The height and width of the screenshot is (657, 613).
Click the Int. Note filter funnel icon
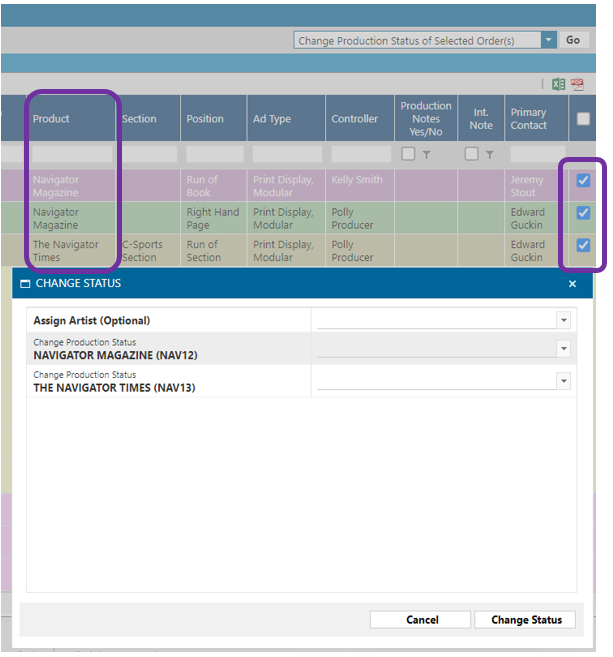(x=489, y=154)
